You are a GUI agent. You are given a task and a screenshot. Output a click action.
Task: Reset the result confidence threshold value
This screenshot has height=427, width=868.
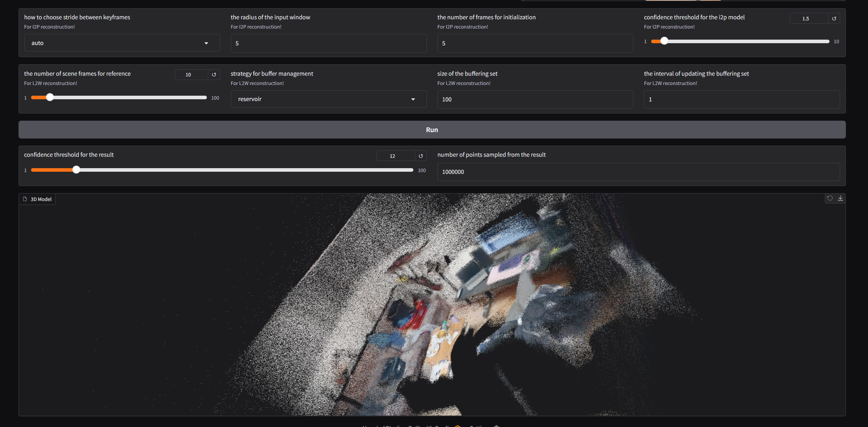click(421, 156)
